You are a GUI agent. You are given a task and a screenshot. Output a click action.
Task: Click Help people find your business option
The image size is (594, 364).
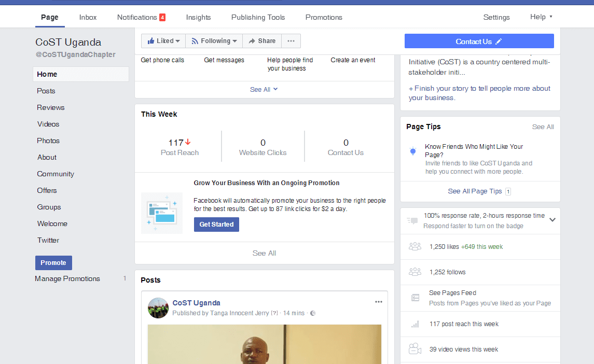290,64
